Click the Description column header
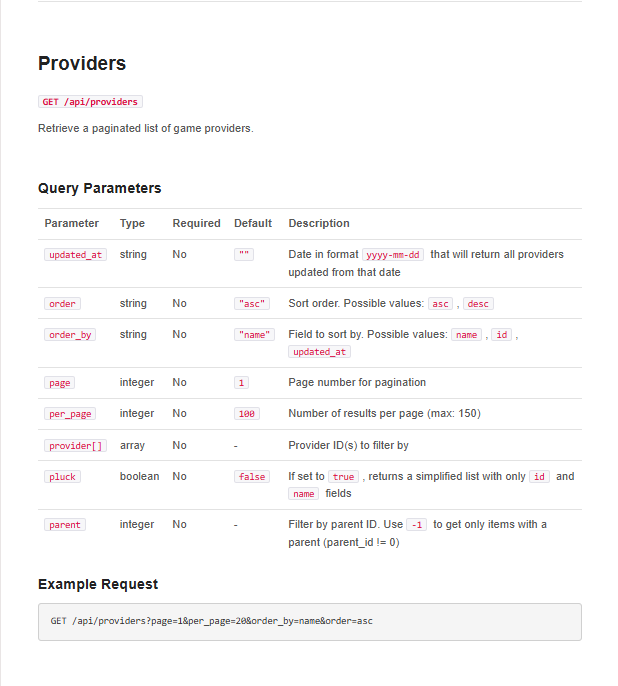The width and height of the screenshot is (618, 686). pos(319,223)
